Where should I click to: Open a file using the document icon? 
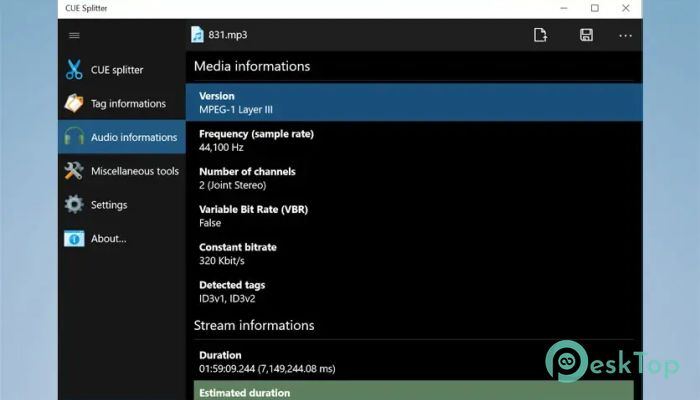(x=540, y=35)
